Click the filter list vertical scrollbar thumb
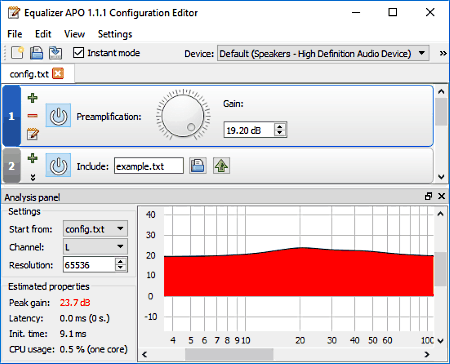This screenshot has height=364, width=450. coord(441,112)
